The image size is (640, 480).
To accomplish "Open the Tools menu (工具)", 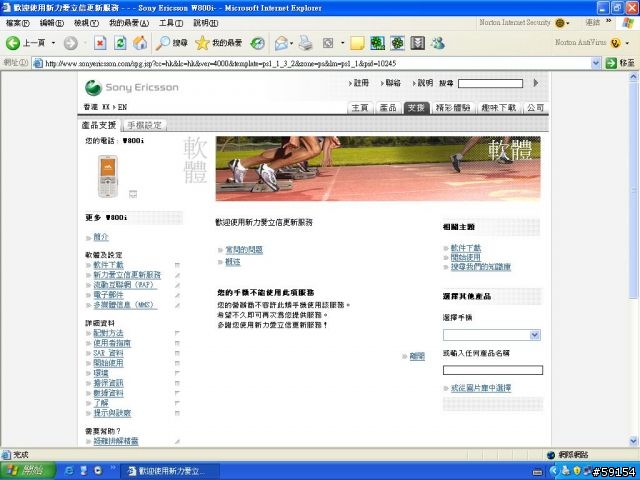I will click(x=171, y=23).
